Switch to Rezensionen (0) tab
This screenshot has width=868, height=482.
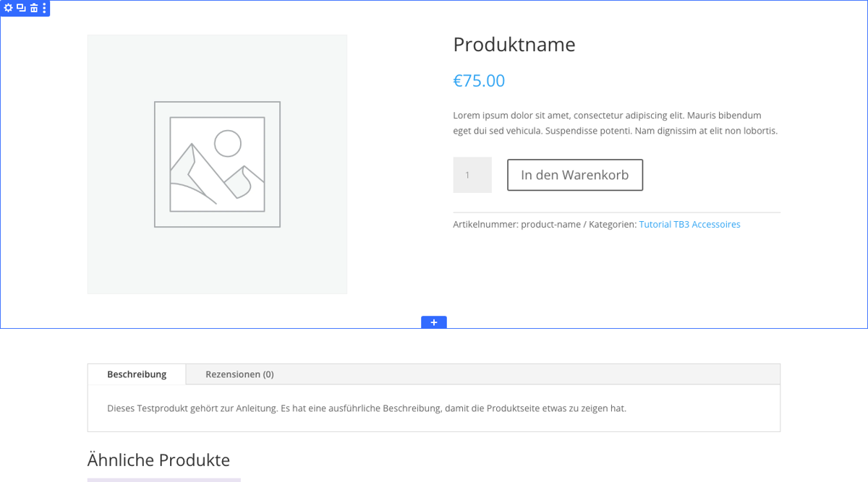coord(239,374)
